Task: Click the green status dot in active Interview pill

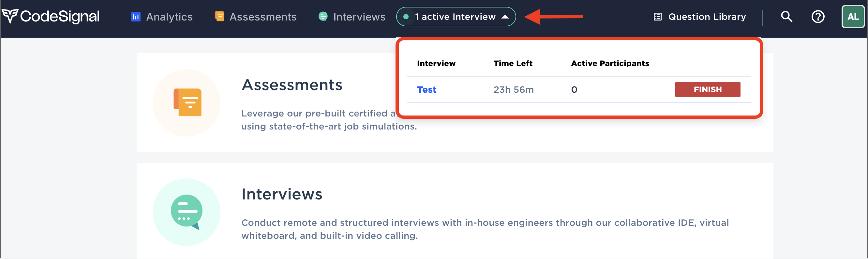Action: pyautogui.click(x=406, y=17)
